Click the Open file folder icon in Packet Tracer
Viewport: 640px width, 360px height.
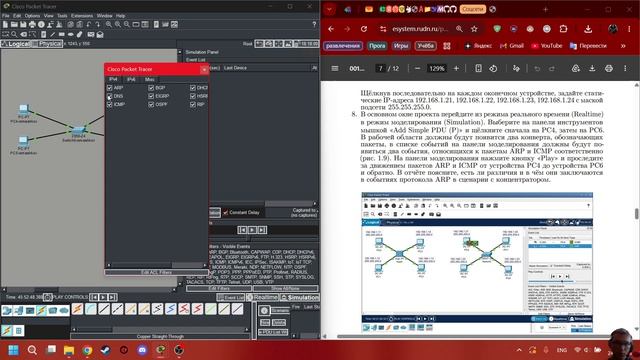[x=14, y=24]
